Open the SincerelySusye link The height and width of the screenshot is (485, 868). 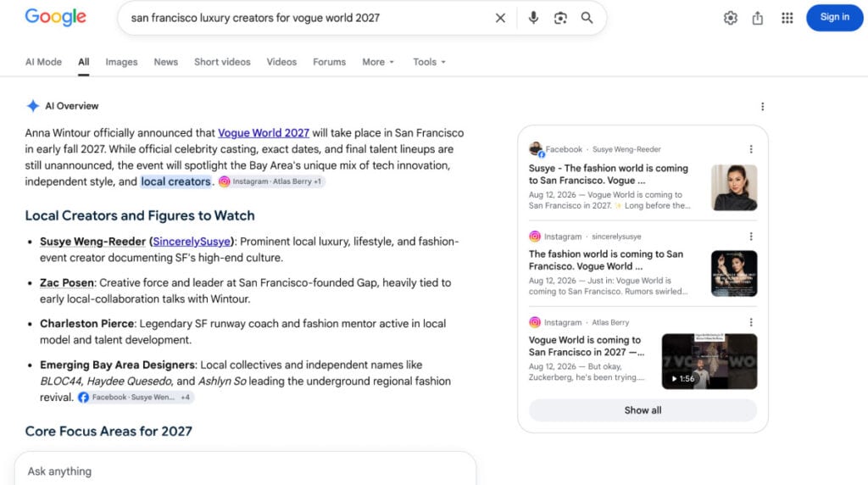click(x=192, y=242)
